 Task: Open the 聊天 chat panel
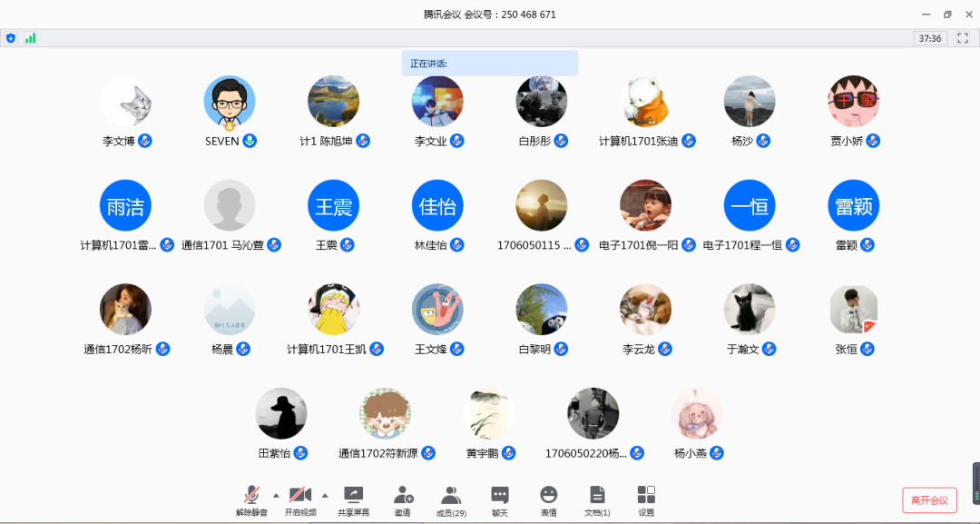point(499,500)
